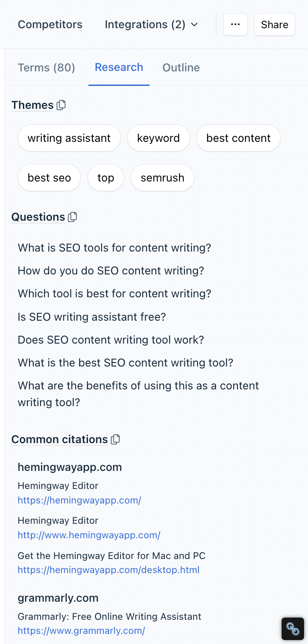Viewport: 308px width, 644px height.
Task: Go to the Competitors section
Action: click(50, 25)
